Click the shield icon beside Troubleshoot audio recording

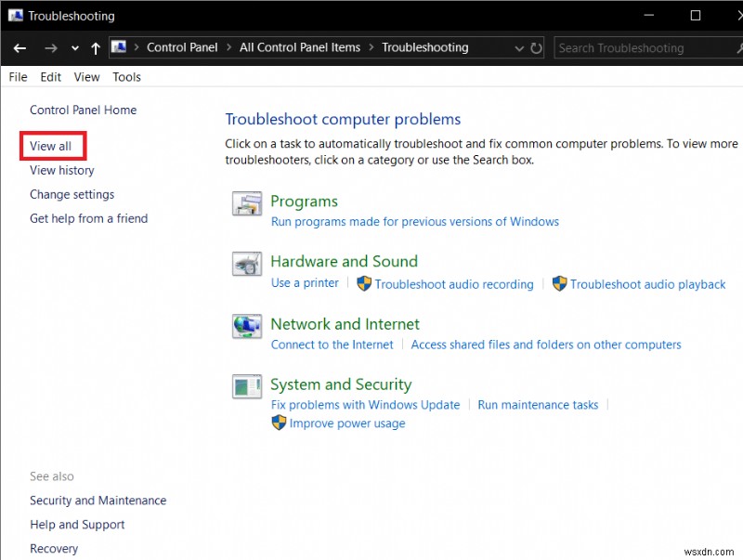pos(362,284)
